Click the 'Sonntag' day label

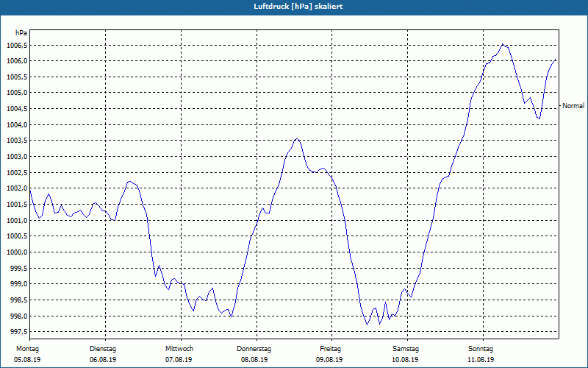pyautogui.click(x=481, y=349)
